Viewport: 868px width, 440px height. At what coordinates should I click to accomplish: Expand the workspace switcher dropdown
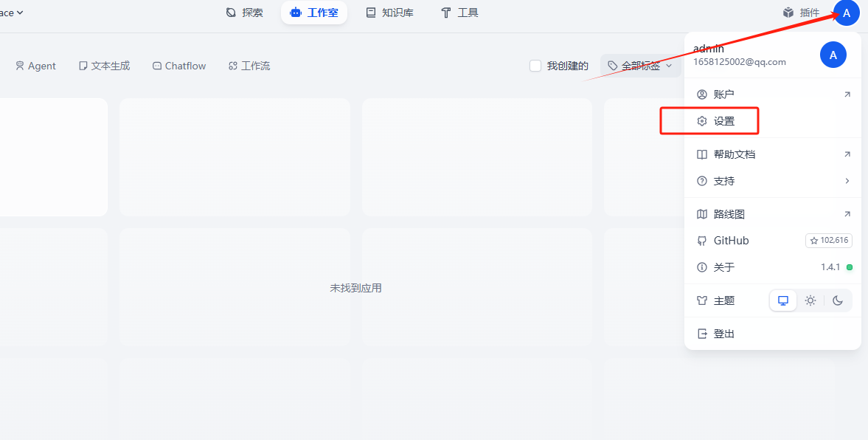coord(12,13)
